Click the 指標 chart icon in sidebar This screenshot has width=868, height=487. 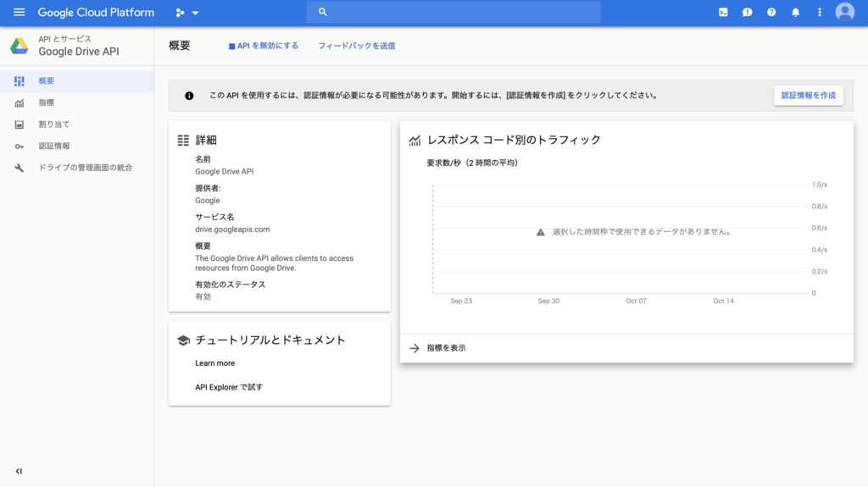pyautogui.click(x=19, y=103)
